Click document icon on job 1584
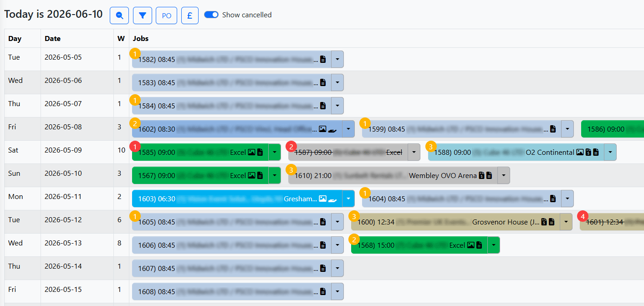This screenshot has height=306, width=644. [323, 106]
